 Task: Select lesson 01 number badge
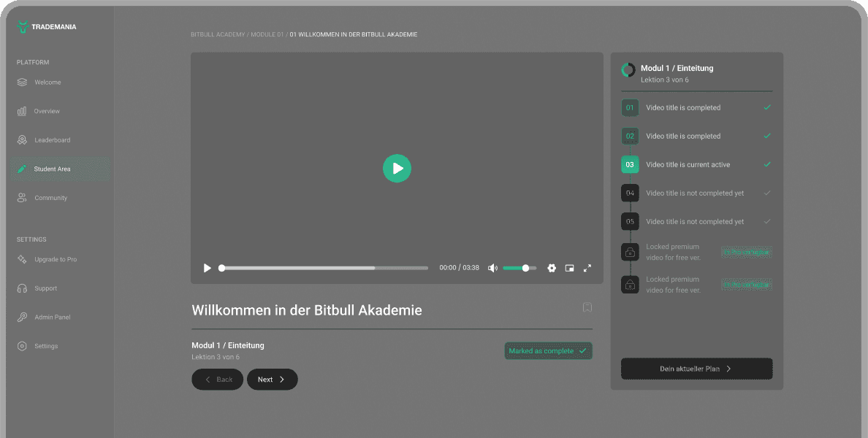pyautogui.click(x=630, y=107)
